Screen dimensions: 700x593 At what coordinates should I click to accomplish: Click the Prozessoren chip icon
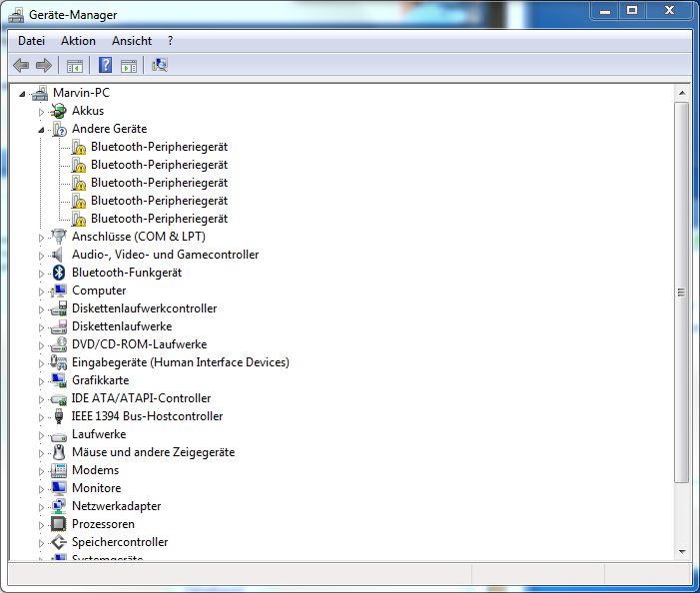pos(59,524)
